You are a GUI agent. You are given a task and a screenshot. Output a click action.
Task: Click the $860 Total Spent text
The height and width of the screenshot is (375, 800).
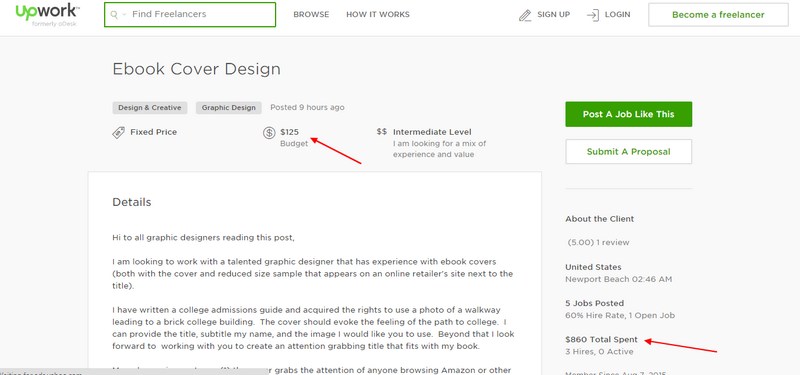pos(602,339)
